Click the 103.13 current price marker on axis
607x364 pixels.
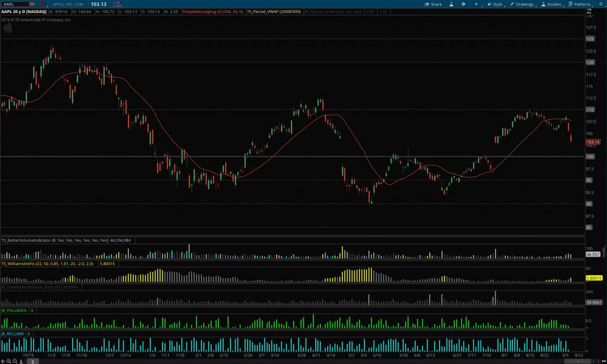(593, 142)
